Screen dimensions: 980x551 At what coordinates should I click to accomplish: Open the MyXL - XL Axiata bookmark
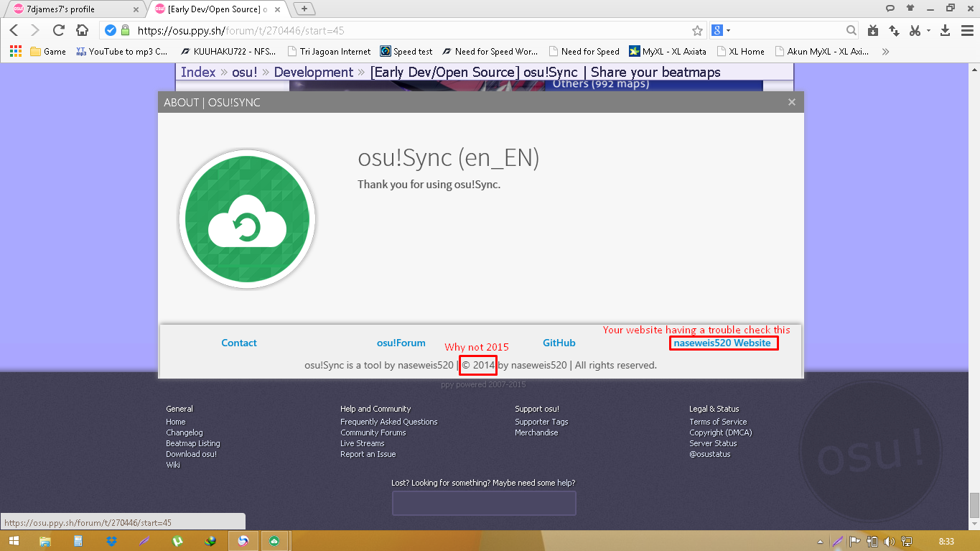click(x=668, y=52)
